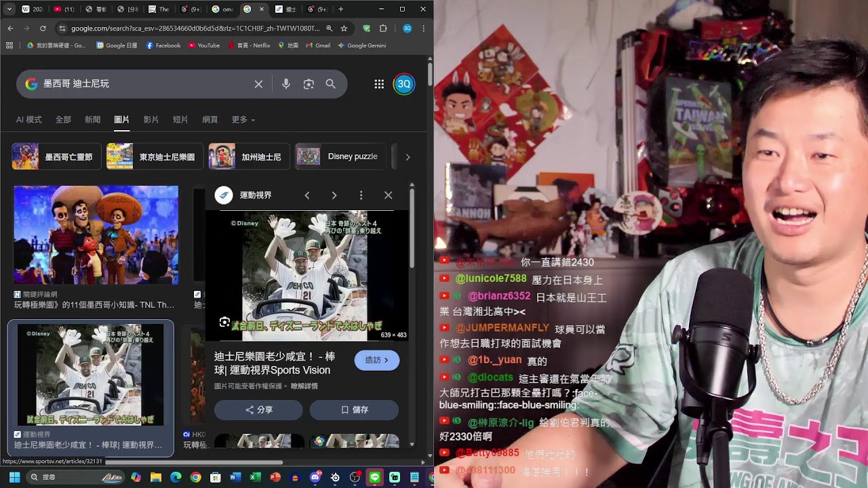Filter by 墨西哥亡靈節 chip
Image resolution: width=868 pixels, height=488 pixels.
56,157
